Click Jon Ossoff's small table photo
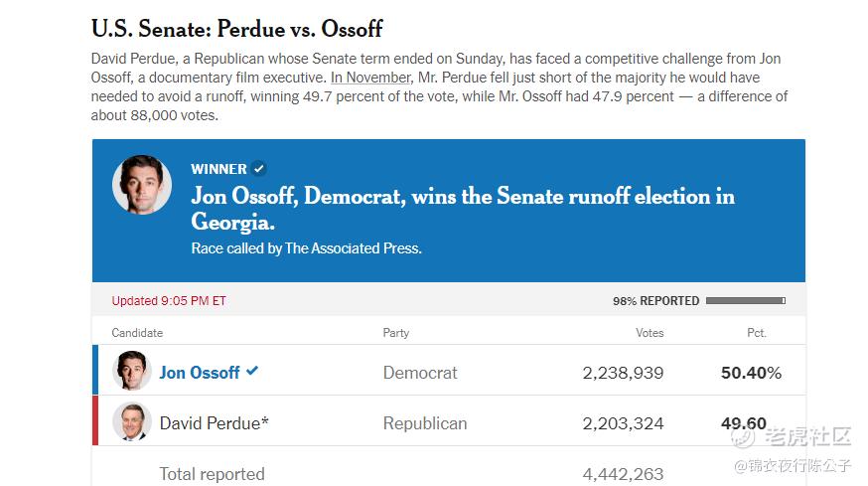This screenshot has height=486, width=868. pyautogui.click(x=132, y=371)
